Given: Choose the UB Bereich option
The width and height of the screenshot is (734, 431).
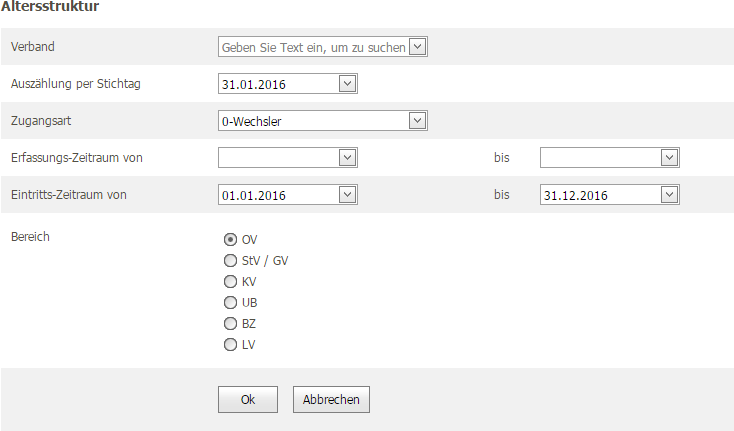Looking at the screenshot, I should pyautogui.click(x=230, y=303).
